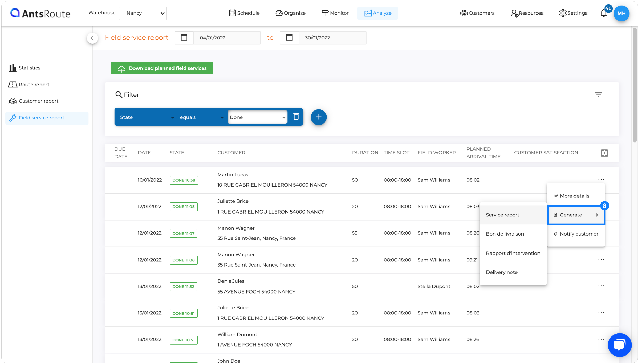Click the DONE 11:05 status badge

point(184,207)
